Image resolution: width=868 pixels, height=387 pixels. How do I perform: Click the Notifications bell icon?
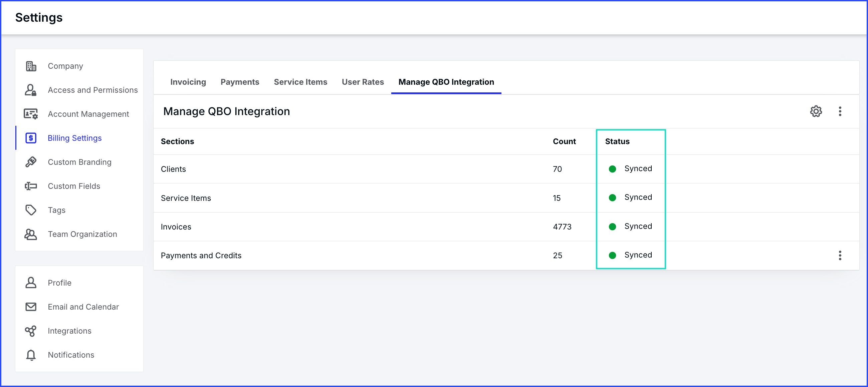tap(31, 355)
